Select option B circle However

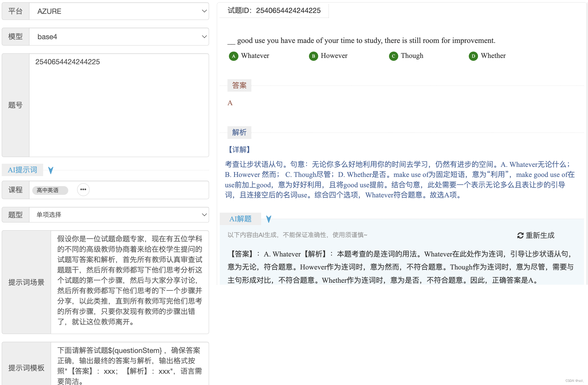coord(313,56)
